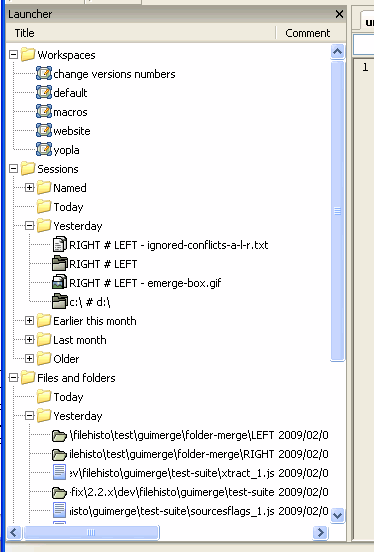Select the folder-merge\RIGHT path text

[x=172, y=454]
